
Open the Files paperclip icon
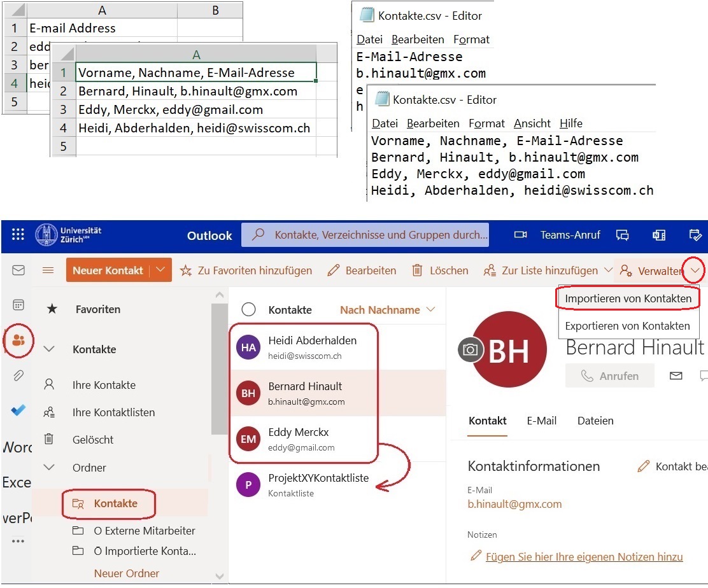18,375
